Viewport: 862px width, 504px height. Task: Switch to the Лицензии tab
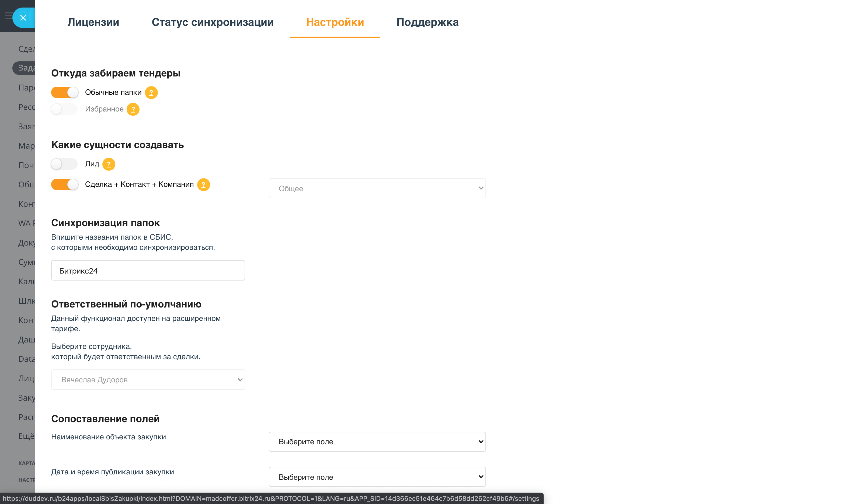(x=93, y=22)
